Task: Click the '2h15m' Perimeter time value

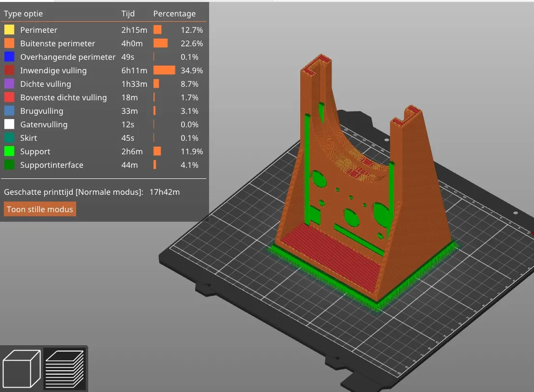Action: click(x=134, y=30)
